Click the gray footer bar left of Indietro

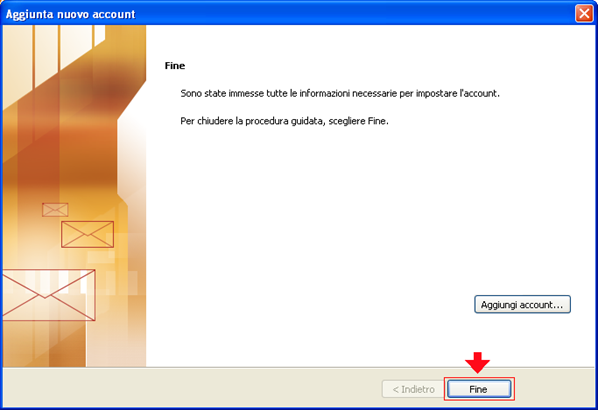(191, 389)
